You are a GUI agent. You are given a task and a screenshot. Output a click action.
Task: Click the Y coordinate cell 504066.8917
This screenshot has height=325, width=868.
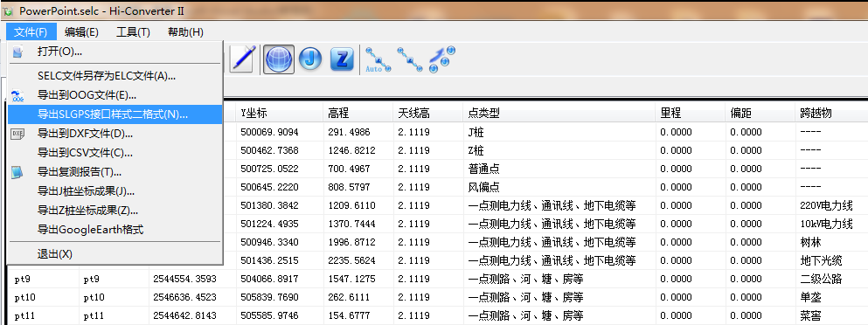[x=280, y=279]
